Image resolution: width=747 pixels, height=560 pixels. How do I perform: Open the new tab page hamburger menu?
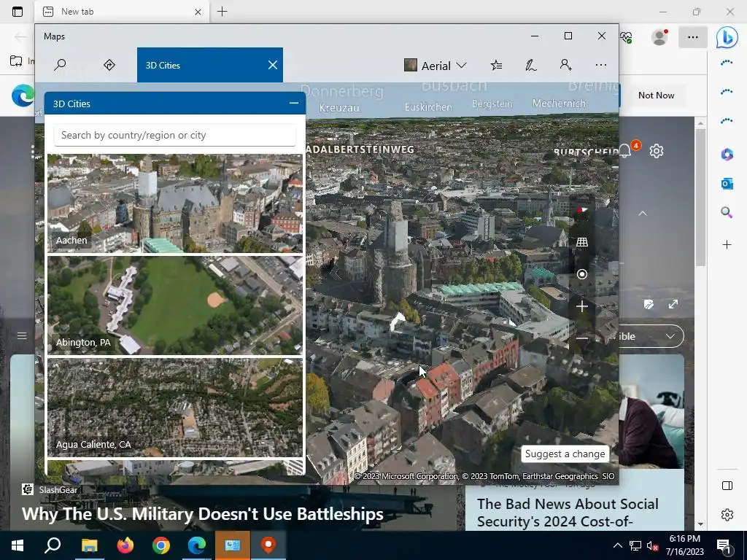(22, 335)
